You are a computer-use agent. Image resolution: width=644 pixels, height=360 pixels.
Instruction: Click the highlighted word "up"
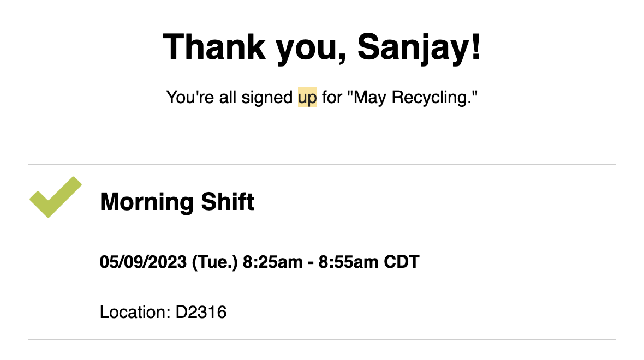pos(307,98)
